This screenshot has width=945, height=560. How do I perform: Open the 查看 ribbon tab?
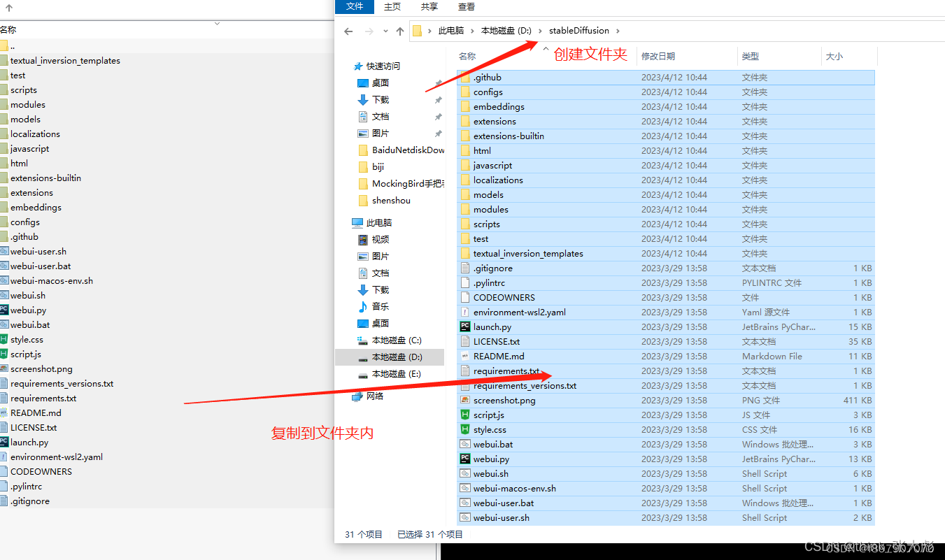click(467, 6)
